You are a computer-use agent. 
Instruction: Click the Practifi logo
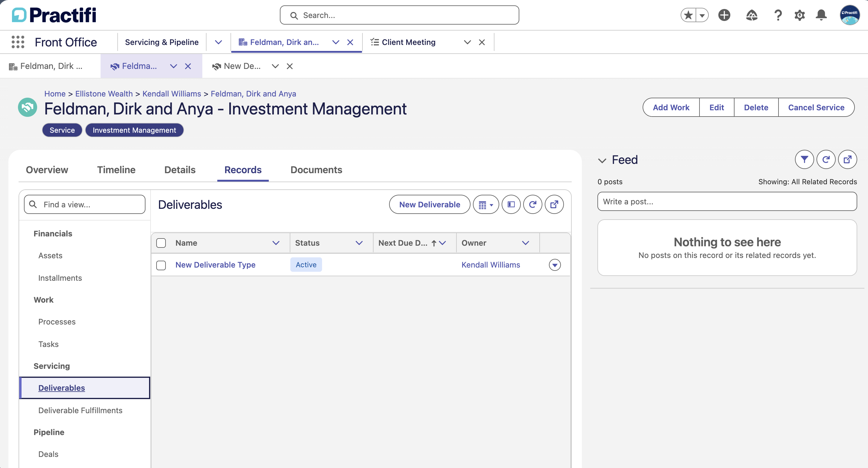54,15
